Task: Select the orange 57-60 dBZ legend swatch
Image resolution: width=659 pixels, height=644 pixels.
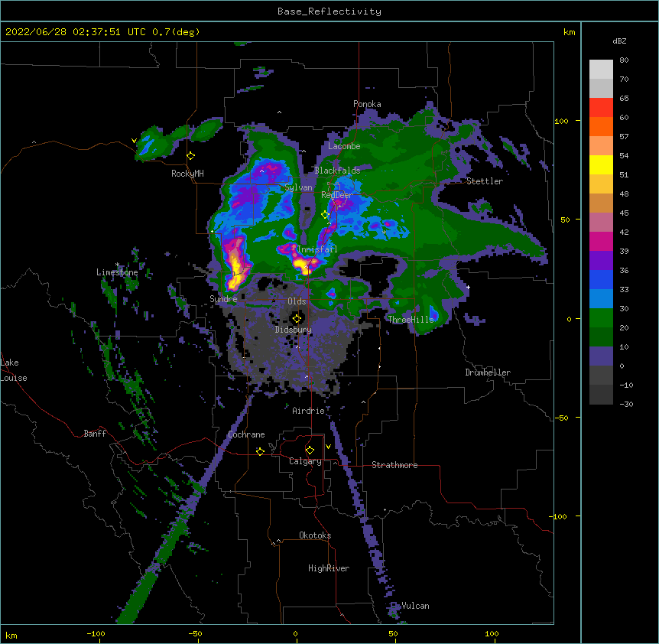Action: coord(601,126)
